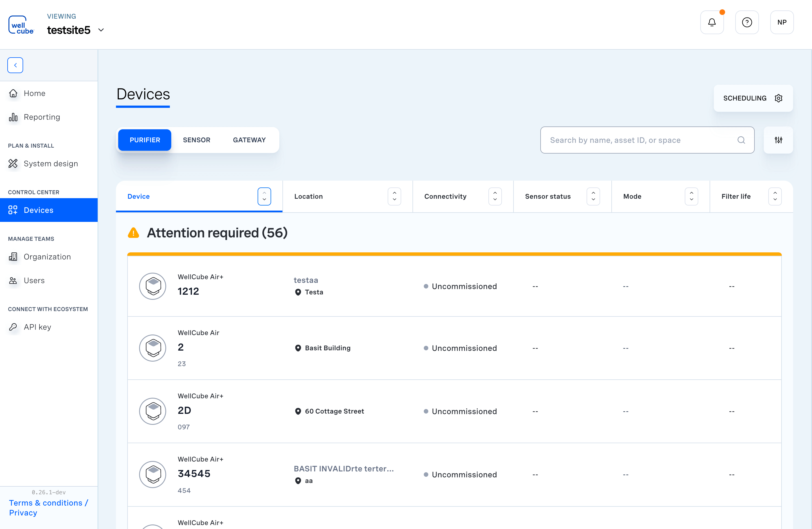Image resolution: width=812 pixels, height=529 pixels.
Task: Click the search magnifier icon
Action: pyautogui.click(x=741, y=140)
